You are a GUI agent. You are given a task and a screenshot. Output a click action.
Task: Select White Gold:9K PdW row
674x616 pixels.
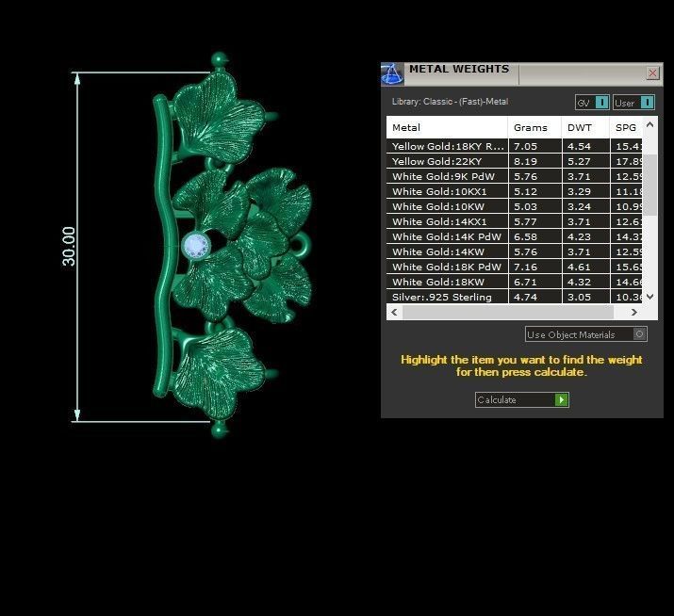[x=515, y=176]
